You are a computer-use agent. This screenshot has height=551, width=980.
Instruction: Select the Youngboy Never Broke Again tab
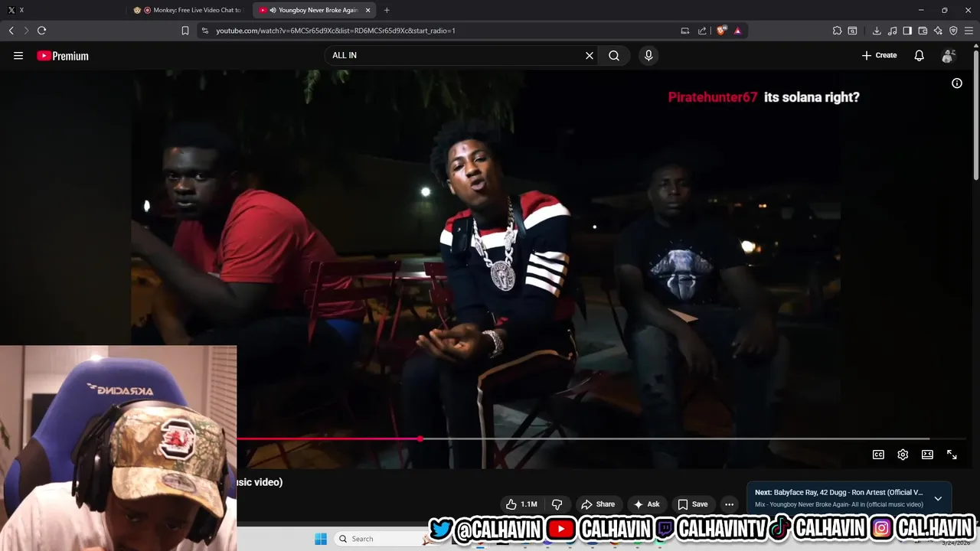click(314, 10)
